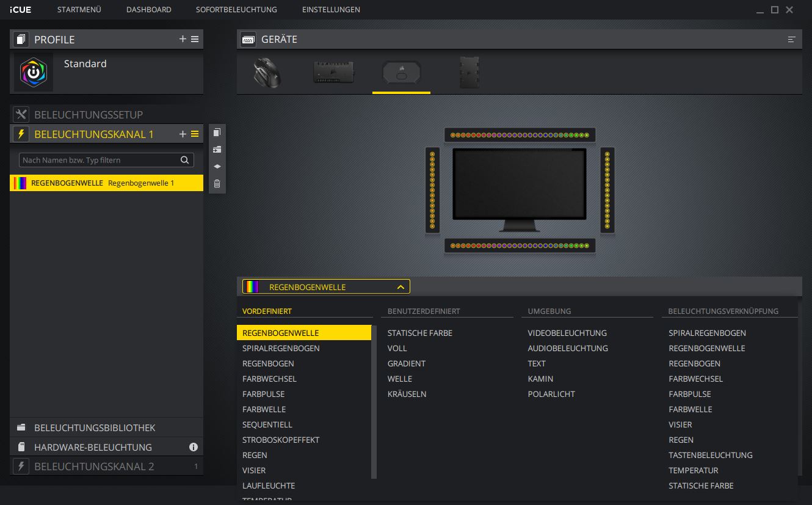
Task: Choose Farbpulse under Vordefiniert
Action: coord(263,394)
